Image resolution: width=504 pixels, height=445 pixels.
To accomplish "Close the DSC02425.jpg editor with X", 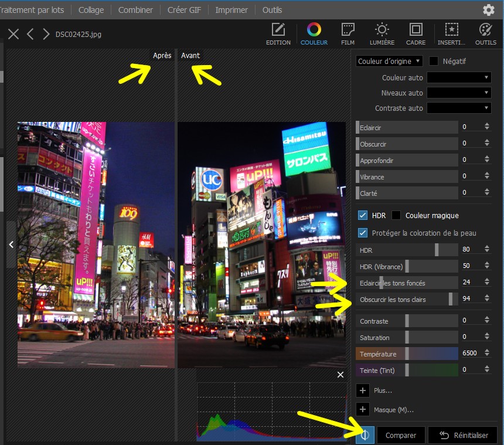I will point(13,34).
